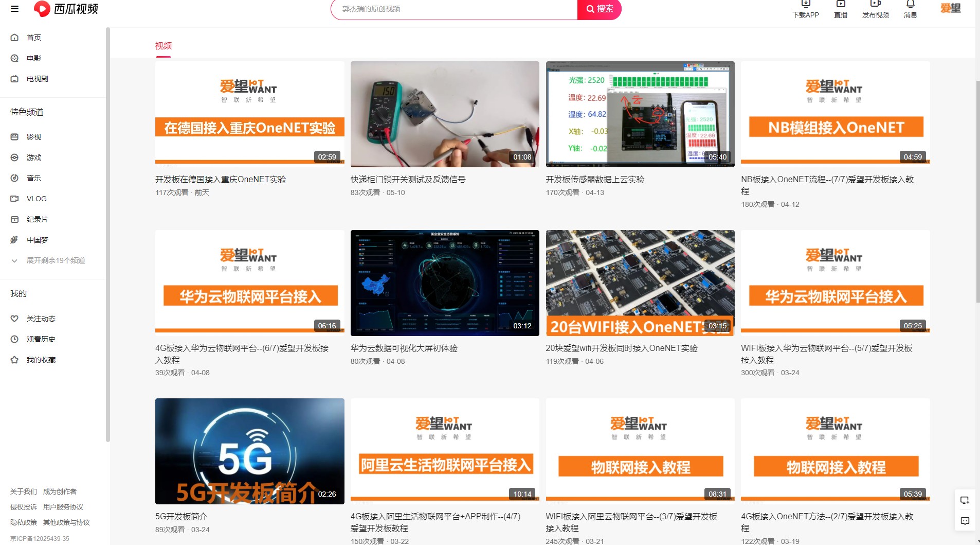Click title 华为云数据可视化大屏初体验
Image resolution: width=980 pixels, height=545 pixels.
tap(404, 348)
